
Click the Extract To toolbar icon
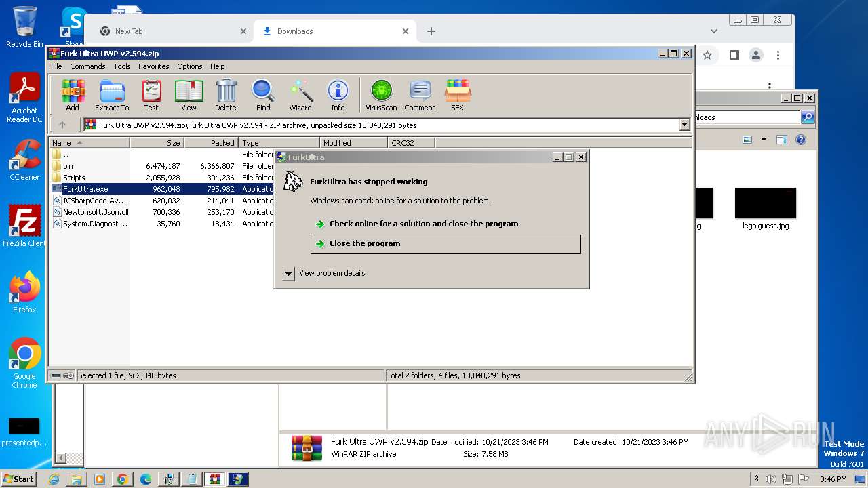coord(112,95)
